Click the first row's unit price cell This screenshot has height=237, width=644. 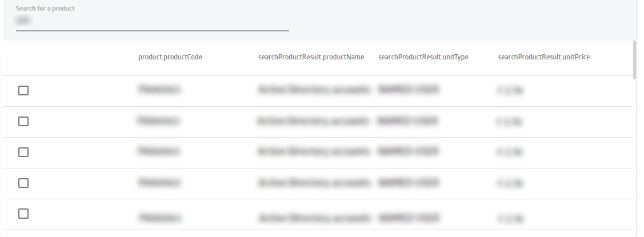point(510,90)
